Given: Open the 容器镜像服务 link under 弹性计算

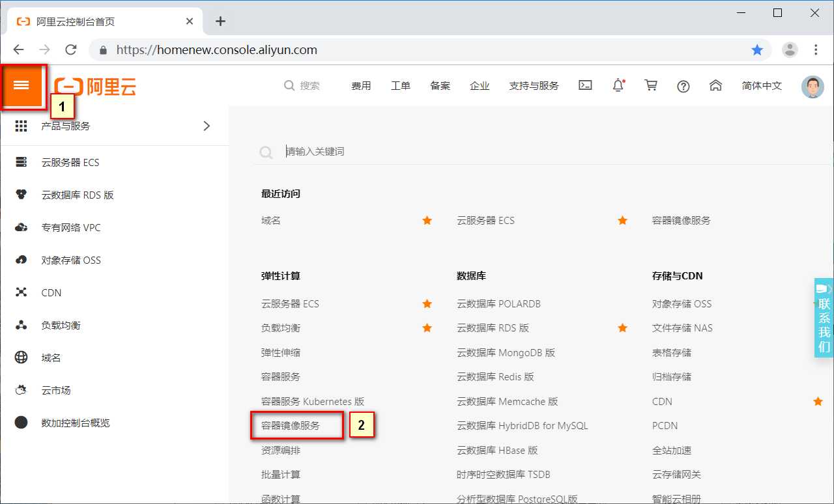Looking at the screenshot, I should pyautogui.click(x=291, y=426).
